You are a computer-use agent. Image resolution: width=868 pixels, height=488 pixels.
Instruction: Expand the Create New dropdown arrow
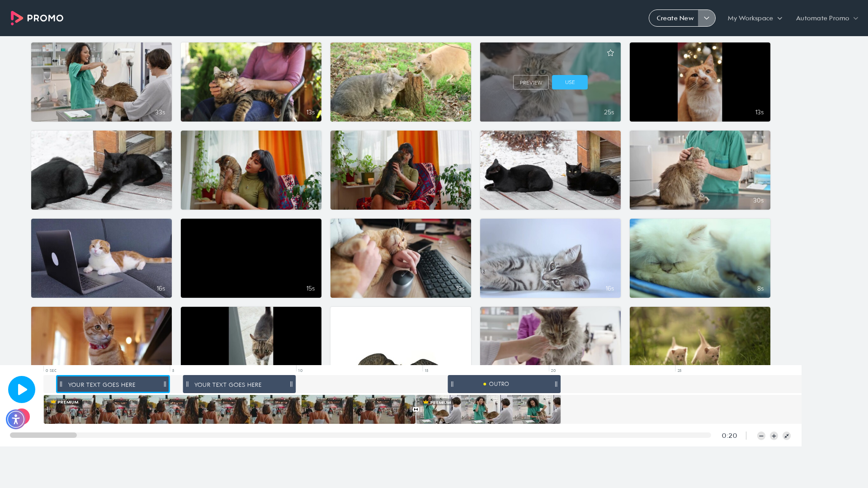[x=707, y=18]
